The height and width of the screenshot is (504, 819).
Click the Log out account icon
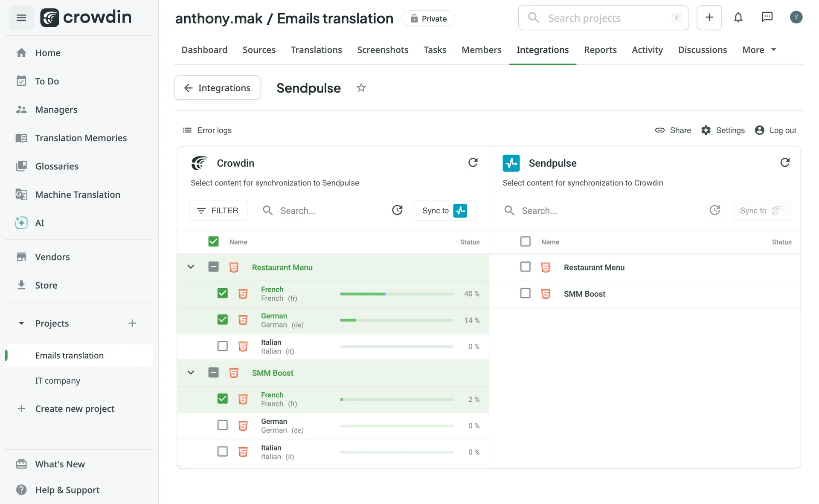point(759,130)
